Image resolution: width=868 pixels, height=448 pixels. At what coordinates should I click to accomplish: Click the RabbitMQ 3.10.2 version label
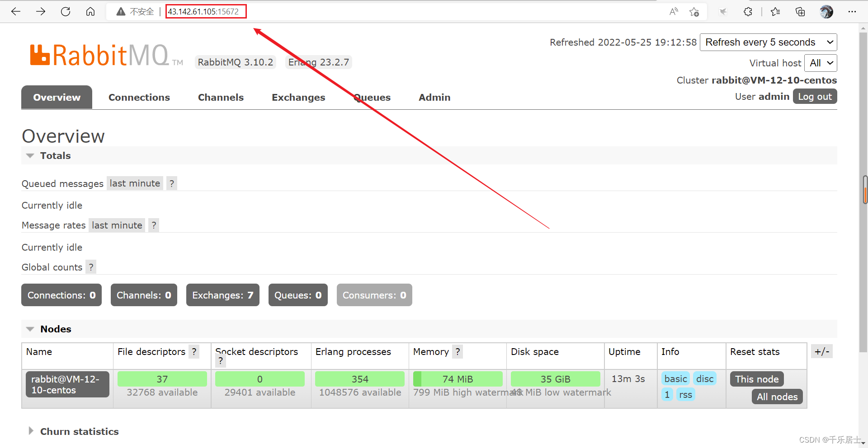[236, 62]
